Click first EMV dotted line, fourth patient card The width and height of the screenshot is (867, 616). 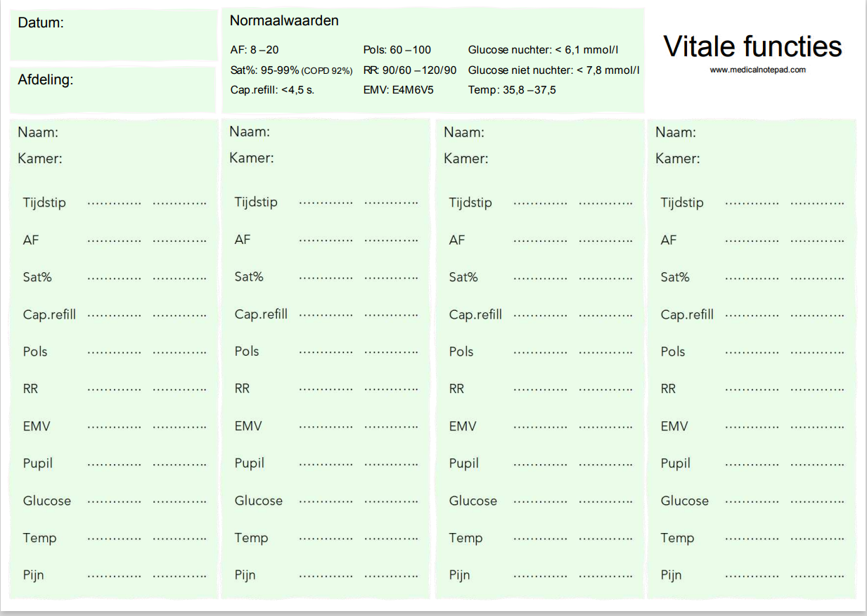tap(752, 427)
